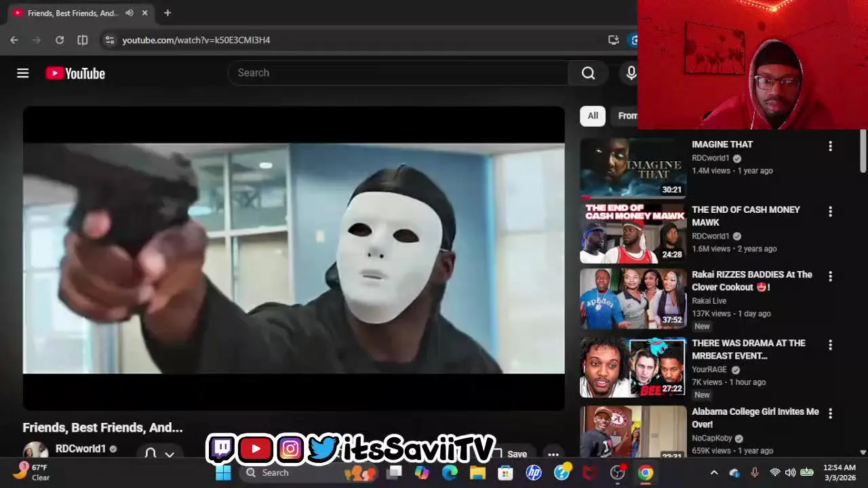
Task: Click install app icon in address bar
Action: 614,40
